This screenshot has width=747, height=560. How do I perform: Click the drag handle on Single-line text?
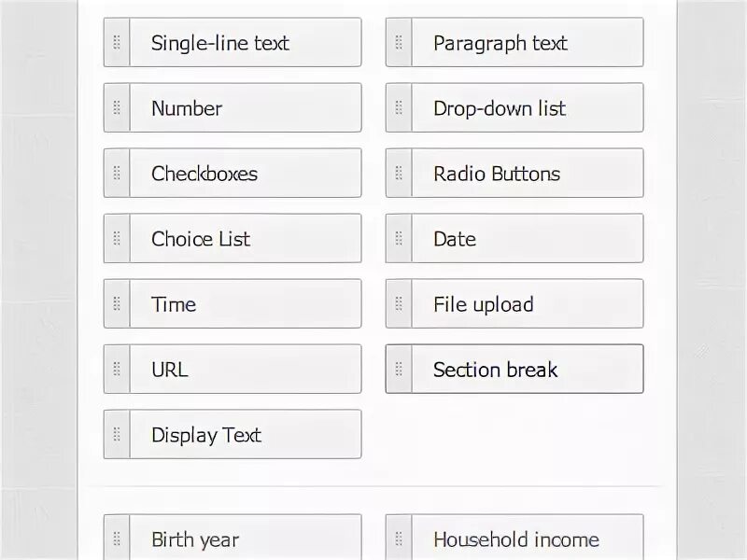[117, 43]
